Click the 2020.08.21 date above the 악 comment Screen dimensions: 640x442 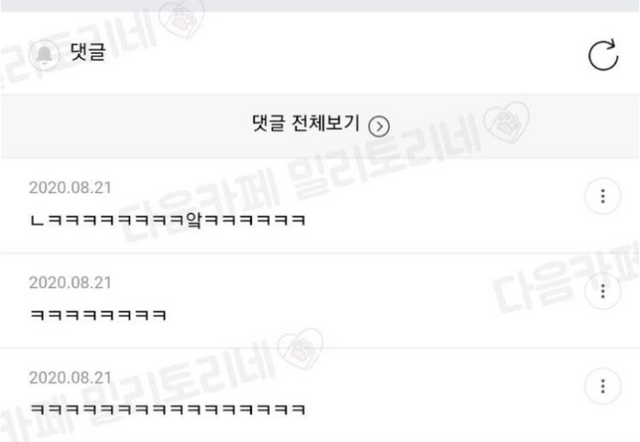tap(70, 188)
